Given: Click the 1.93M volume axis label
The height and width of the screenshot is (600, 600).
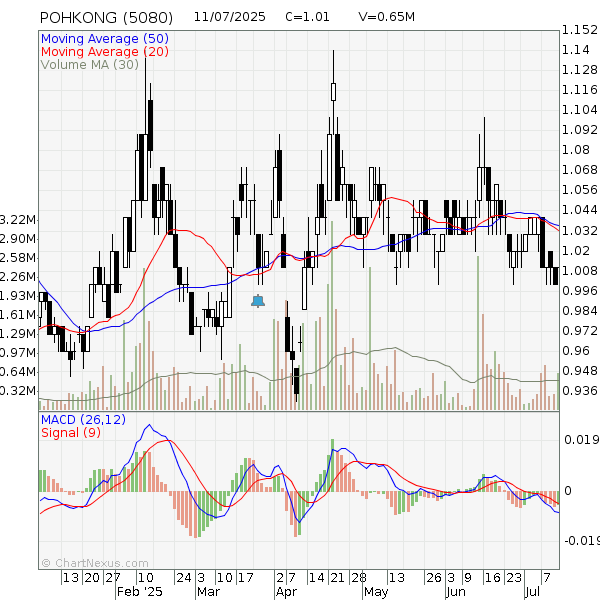Looking at the screenshot, I should pos(18,295).
